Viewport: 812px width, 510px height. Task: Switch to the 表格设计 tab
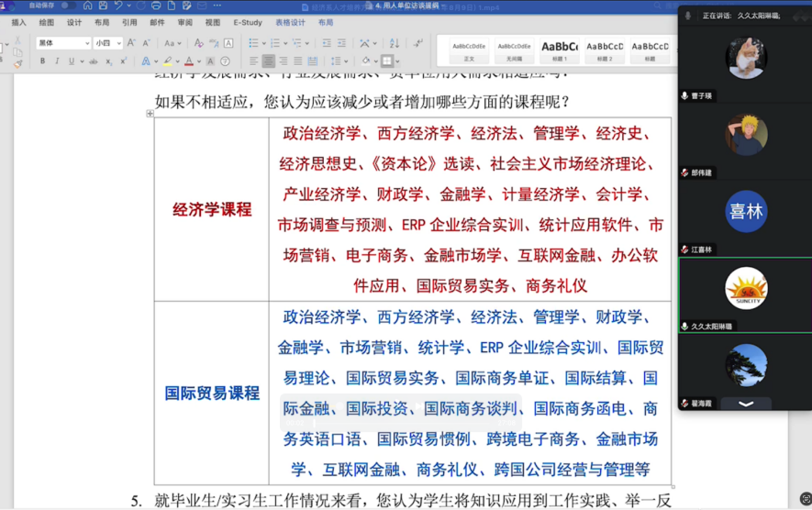coord(290,22)
